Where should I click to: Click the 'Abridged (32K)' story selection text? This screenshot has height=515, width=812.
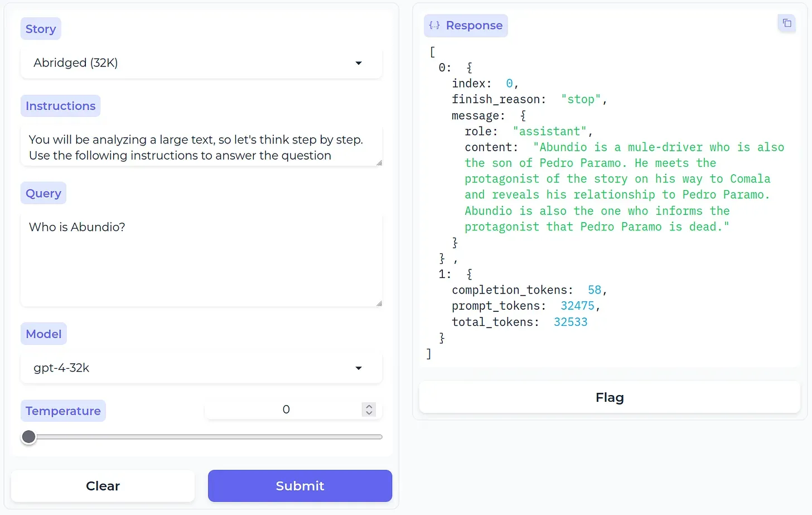[76, 63]
